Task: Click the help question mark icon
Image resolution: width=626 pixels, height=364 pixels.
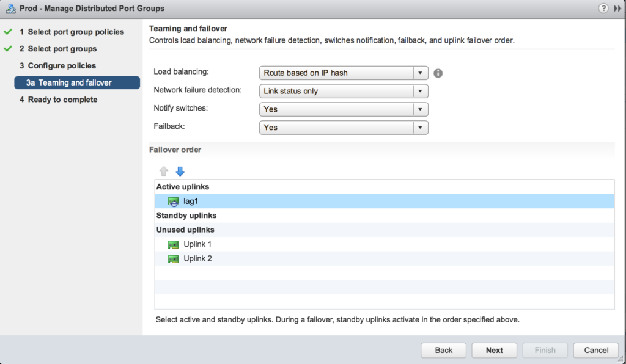Action: point(603,9)
